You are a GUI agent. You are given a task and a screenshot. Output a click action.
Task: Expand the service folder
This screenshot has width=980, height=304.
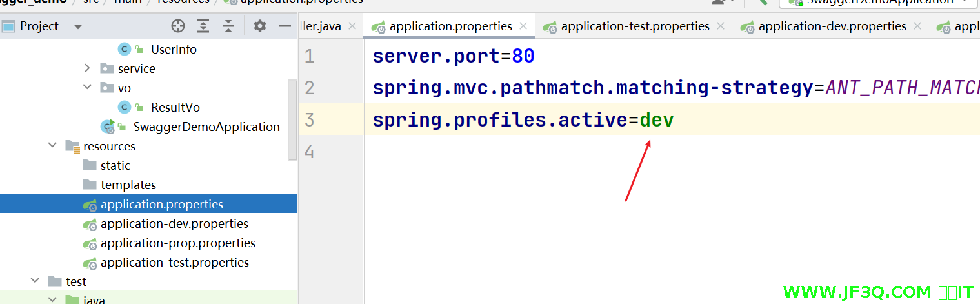(88, 68)
